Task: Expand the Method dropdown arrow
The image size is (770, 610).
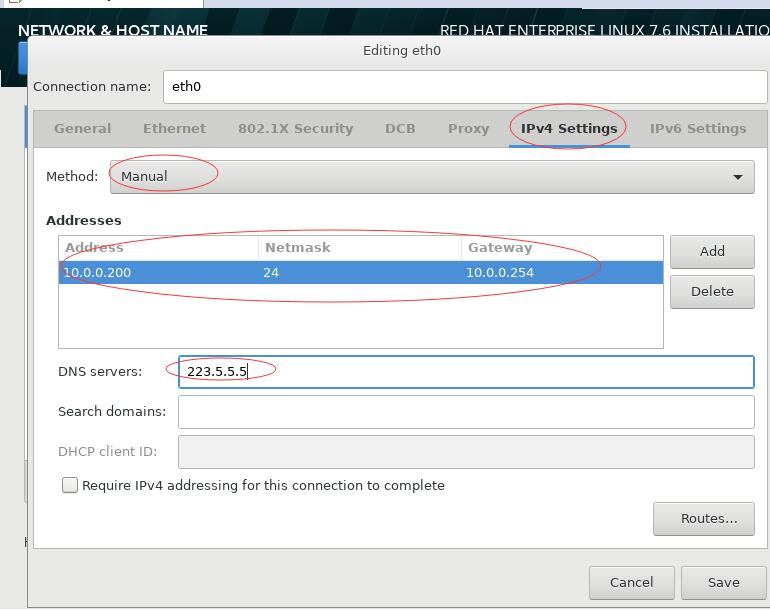Action: coord(737,177)
